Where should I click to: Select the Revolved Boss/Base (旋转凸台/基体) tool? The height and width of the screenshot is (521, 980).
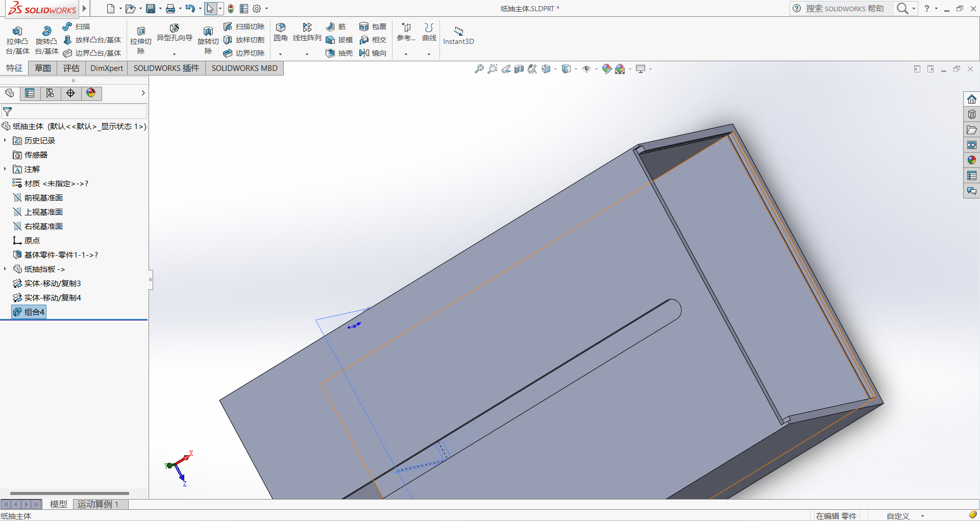click(x=46, y=32)
